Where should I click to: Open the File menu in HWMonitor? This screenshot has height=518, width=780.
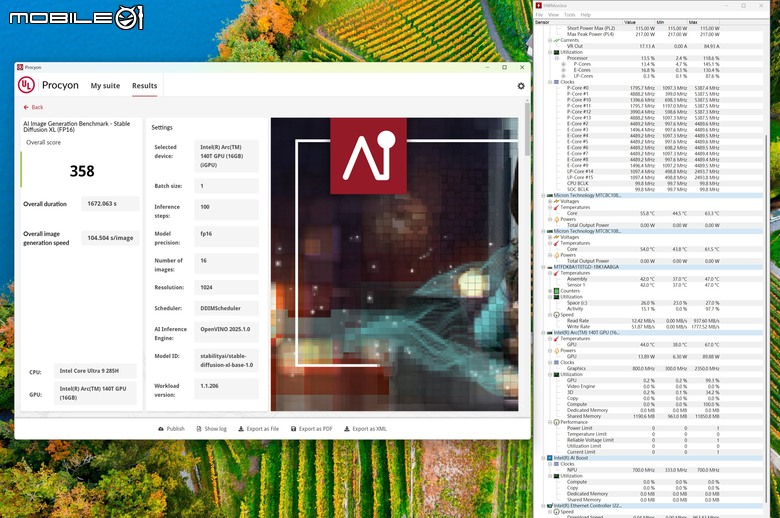click(x=539, y=15)
